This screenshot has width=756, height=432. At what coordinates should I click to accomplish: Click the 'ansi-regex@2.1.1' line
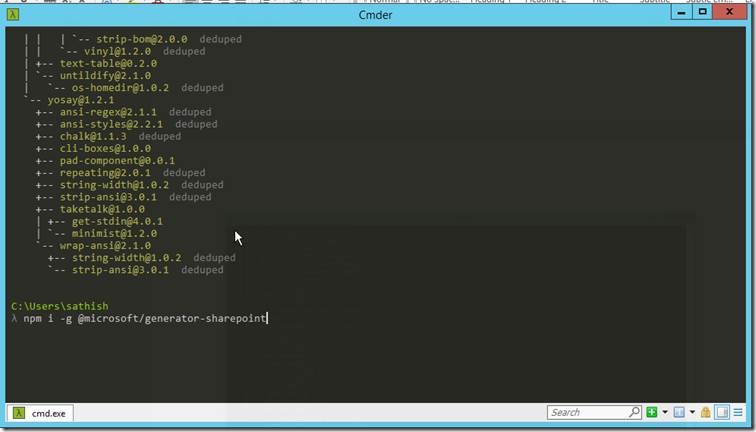[108, 112]
